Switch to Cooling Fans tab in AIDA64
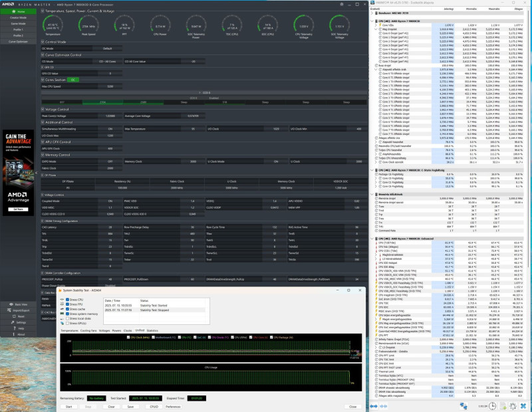This screenshot has height=412, width=532. pos(88,331)
